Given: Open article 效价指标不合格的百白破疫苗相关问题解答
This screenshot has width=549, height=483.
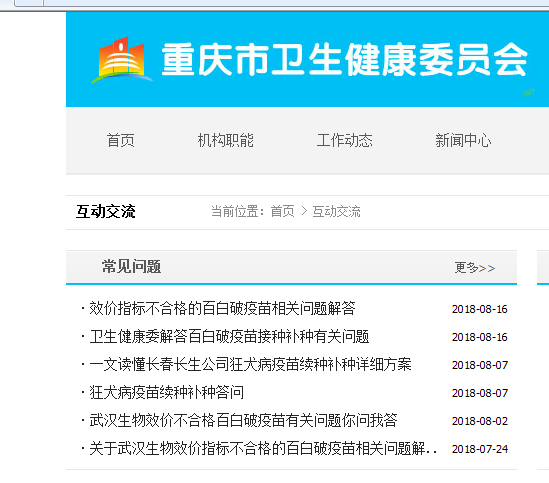Looking at the screenshot, I should click(x=222, y=309).
